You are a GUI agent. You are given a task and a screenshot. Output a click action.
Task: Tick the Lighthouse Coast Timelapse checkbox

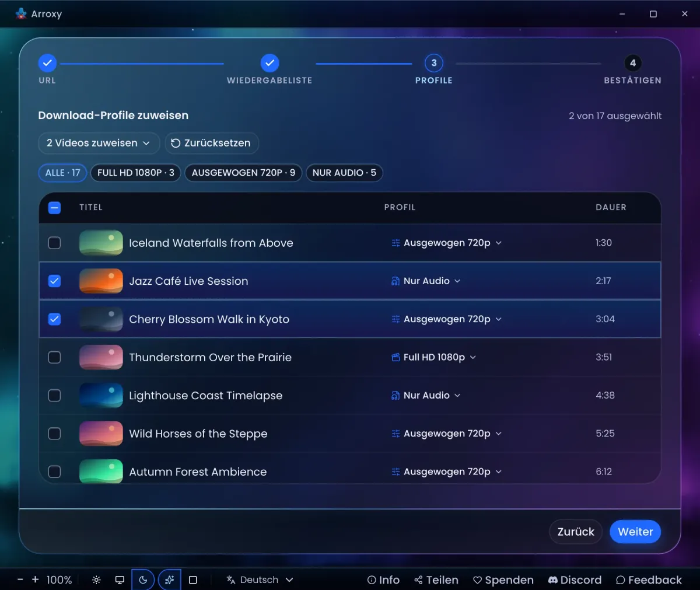(x=54, y=395)
